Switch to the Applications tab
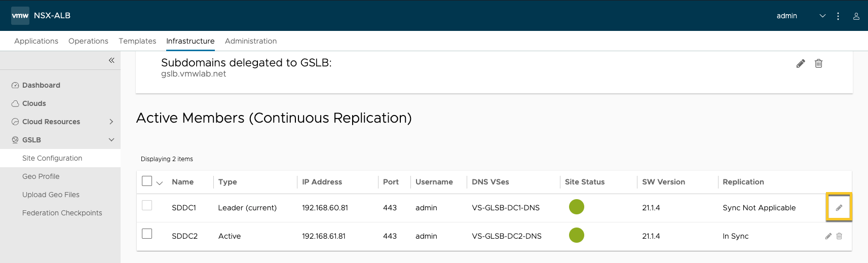The width and height of the screenshot is (868, 263). pos(36,41)
